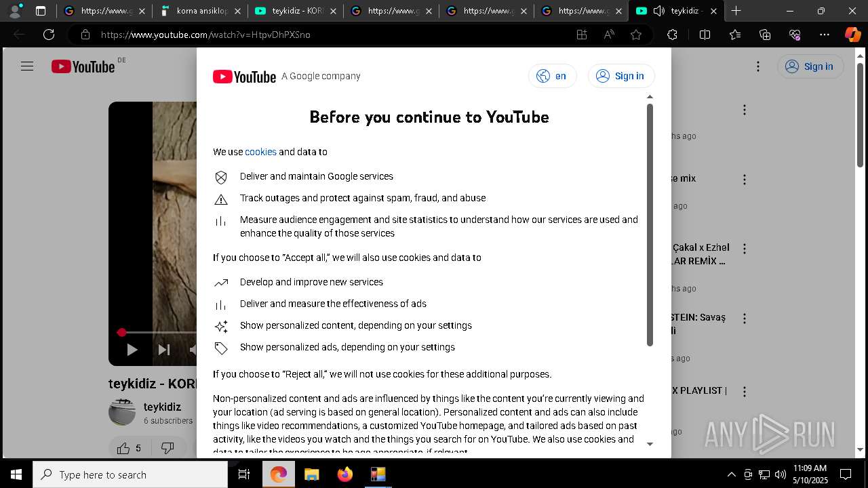
Task: Show hidden system tray icons
Action: coord(731,474)
